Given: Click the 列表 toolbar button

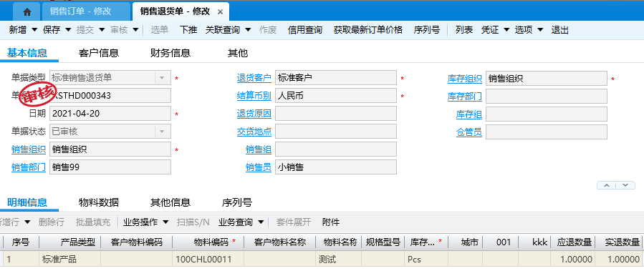Looking at the screenshot, I should [x=464, y=29].
